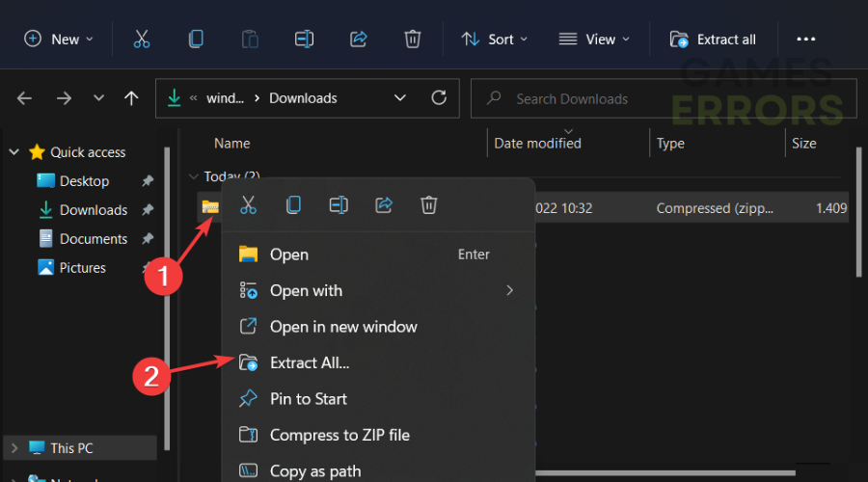
Task: Expand the This PC tree node
Action: (14, 448)
